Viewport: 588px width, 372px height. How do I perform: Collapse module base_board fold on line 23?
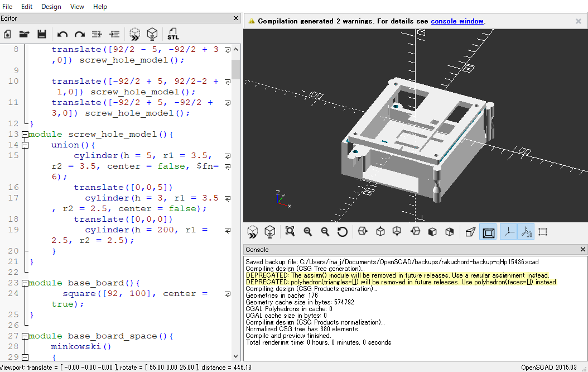(x=25, y=283)
